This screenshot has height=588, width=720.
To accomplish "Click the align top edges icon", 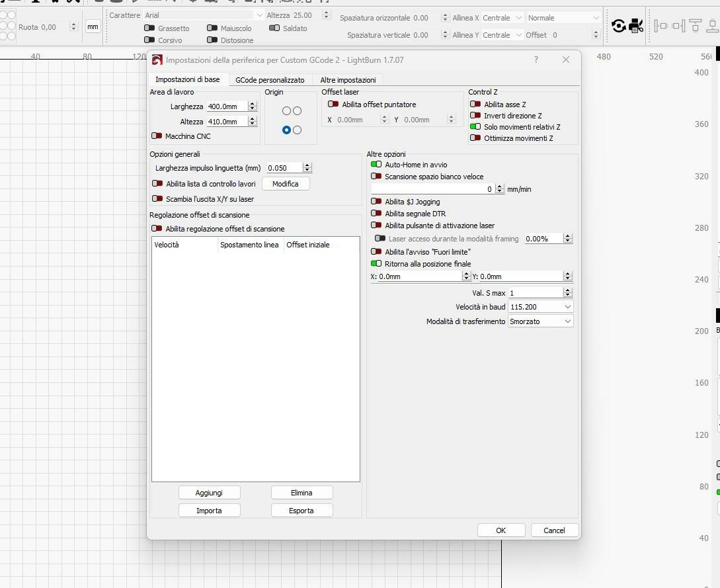I will tap(695, 26).
